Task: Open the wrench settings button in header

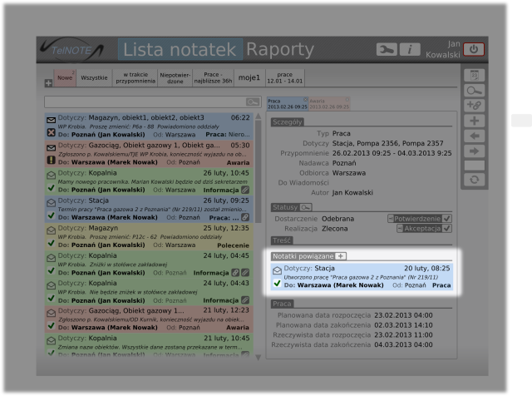Action: 387,50
